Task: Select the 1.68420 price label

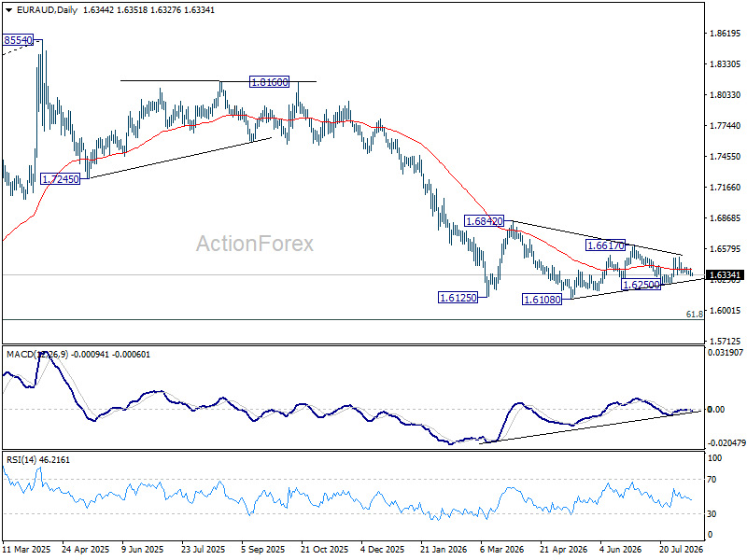Action: coord(484,221)
